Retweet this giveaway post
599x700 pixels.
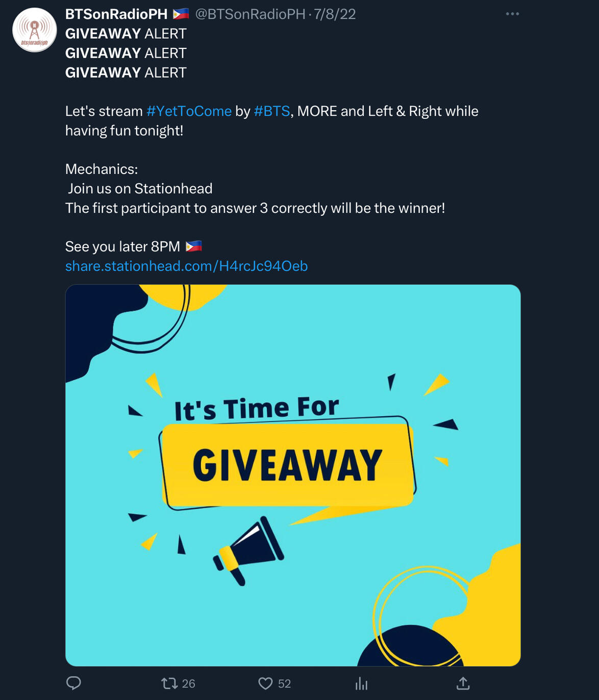point(169,683)
